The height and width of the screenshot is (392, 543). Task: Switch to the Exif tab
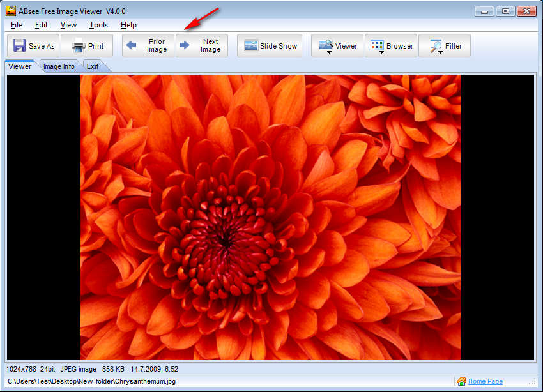(x=93, y=66)
